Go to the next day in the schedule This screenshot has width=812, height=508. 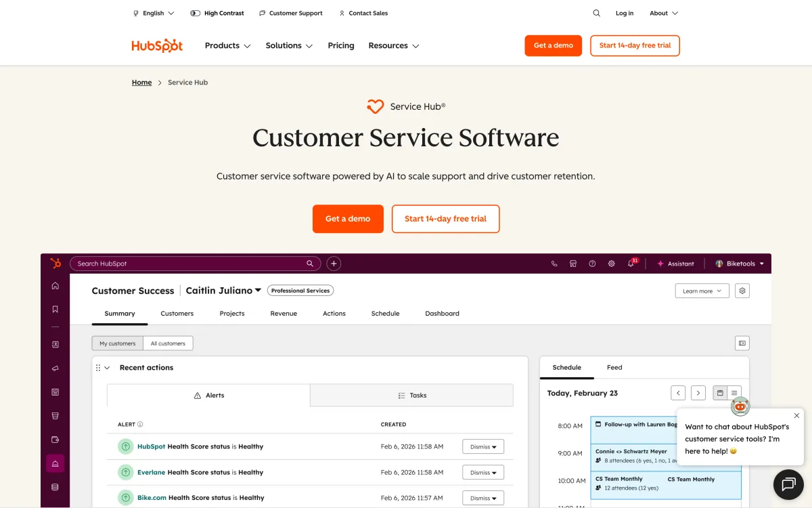(698, 393)
